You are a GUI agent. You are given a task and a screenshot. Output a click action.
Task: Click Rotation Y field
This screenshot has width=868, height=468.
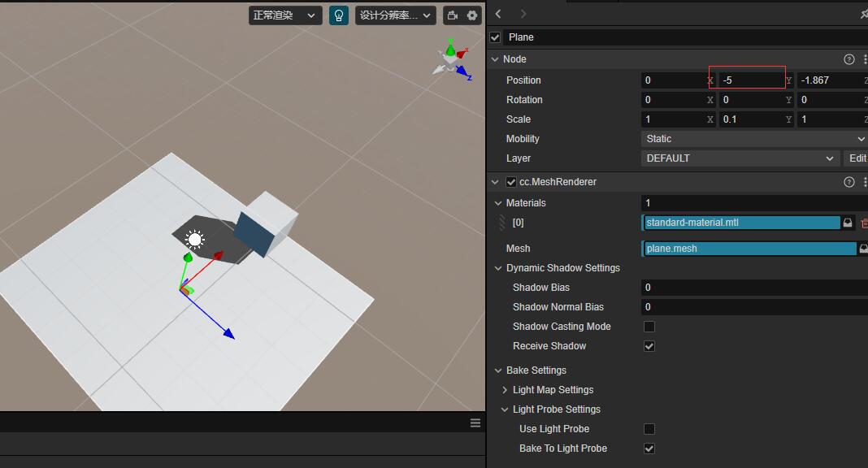756,100
